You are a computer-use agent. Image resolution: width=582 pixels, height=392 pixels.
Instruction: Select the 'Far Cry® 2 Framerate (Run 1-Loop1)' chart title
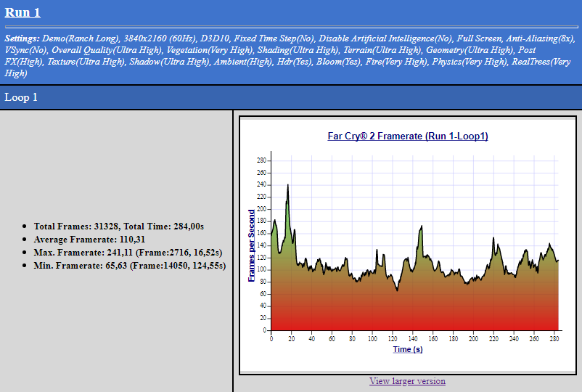pos(408,136)
